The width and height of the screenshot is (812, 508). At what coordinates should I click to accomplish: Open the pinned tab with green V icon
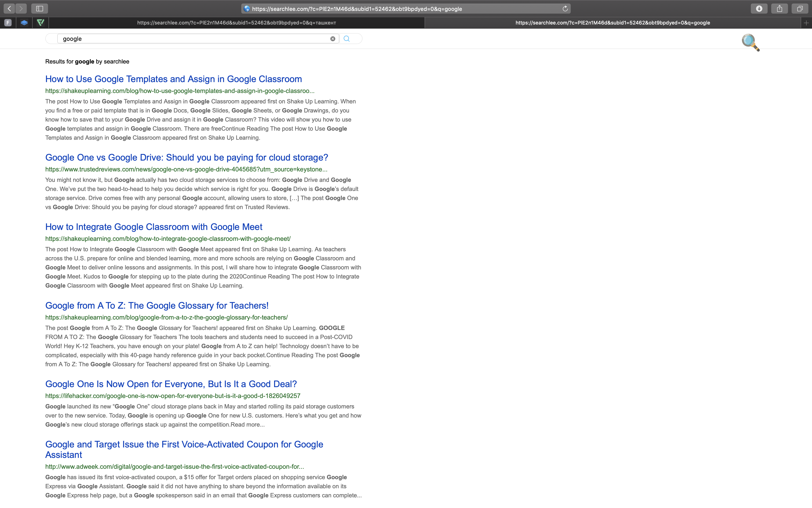click(x=41, y=22)
